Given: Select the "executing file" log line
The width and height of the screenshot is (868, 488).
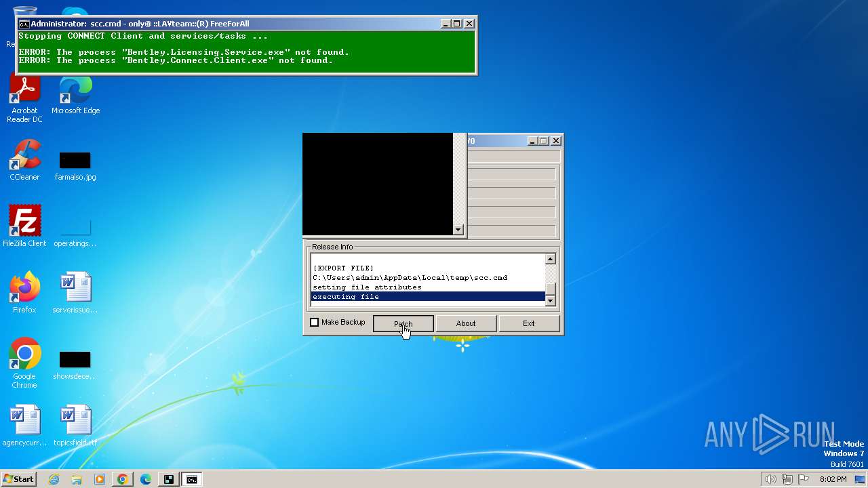Looking at the screenshot, I should (x=428, y=297).
